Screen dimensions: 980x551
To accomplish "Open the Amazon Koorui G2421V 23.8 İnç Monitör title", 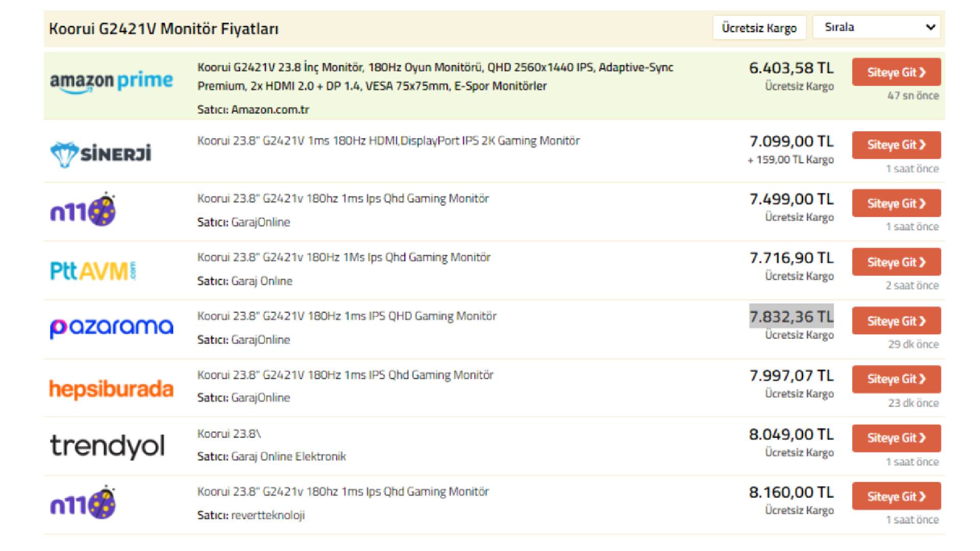I will coord(435,77).
